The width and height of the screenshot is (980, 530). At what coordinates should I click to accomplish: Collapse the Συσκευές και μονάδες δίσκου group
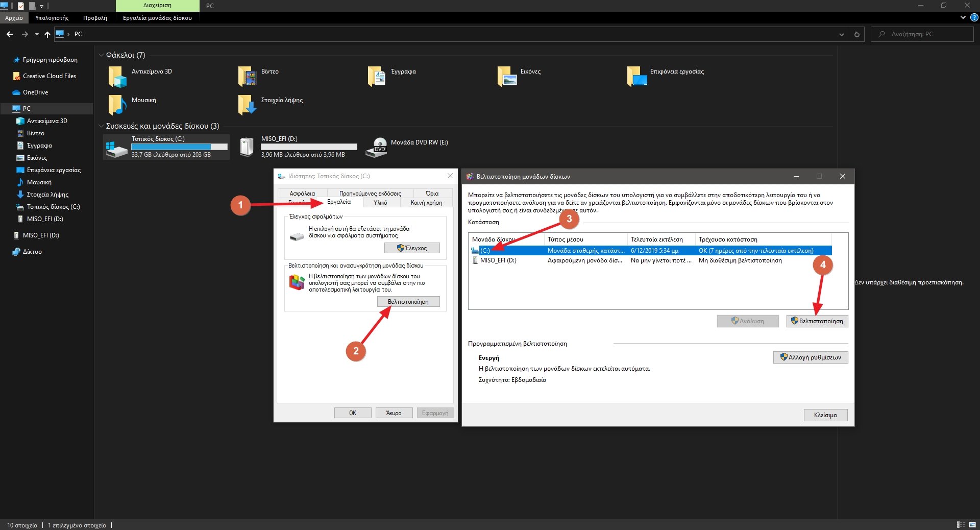pyautogui.click(x=101, y=126)
